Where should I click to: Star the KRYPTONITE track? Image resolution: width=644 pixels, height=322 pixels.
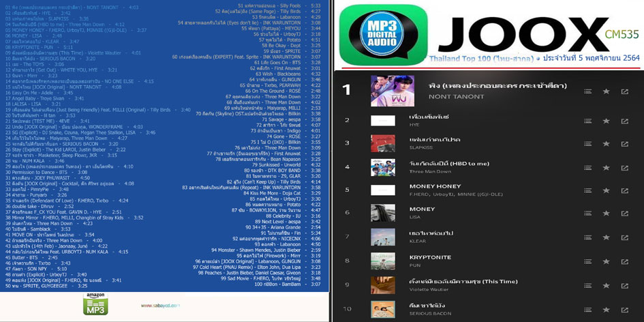click(x=607, y=261)
